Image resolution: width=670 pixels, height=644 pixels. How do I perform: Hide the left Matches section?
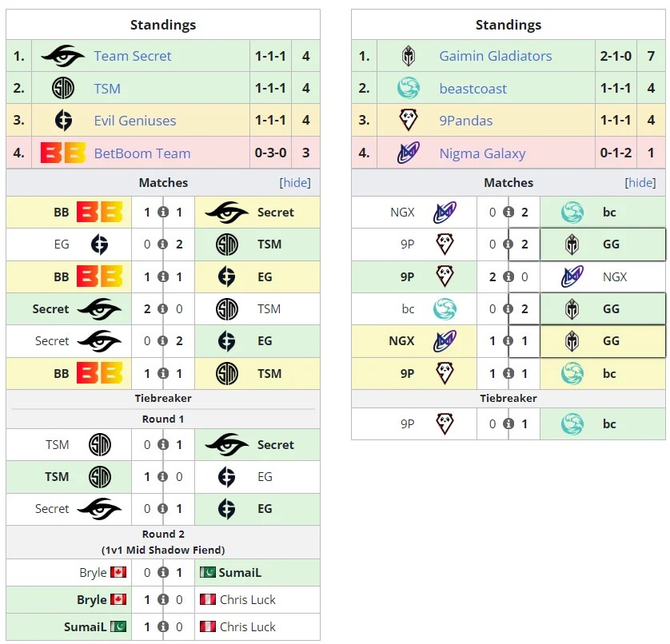pyautogui.click(x=296, y=183)
